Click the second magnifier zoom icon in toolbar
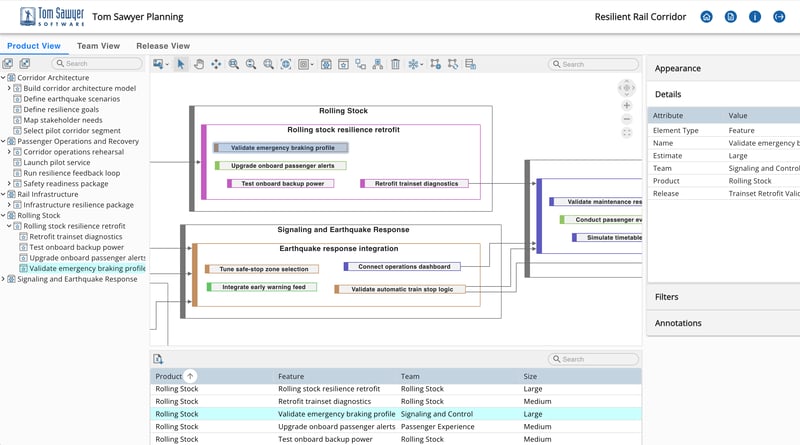This screenshot has height=445, width=800. coord(251,64)
